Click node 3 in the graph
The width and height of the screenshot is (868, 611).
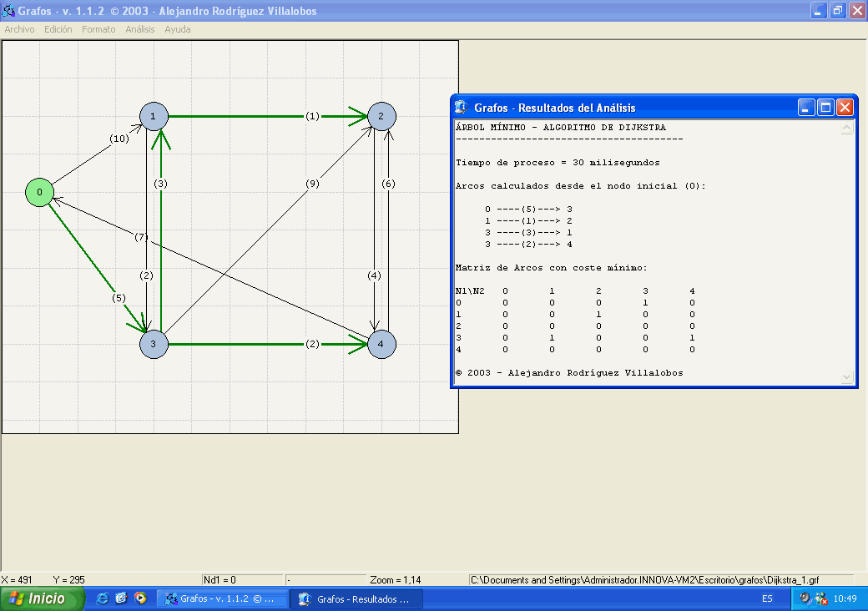coord(154,343)
